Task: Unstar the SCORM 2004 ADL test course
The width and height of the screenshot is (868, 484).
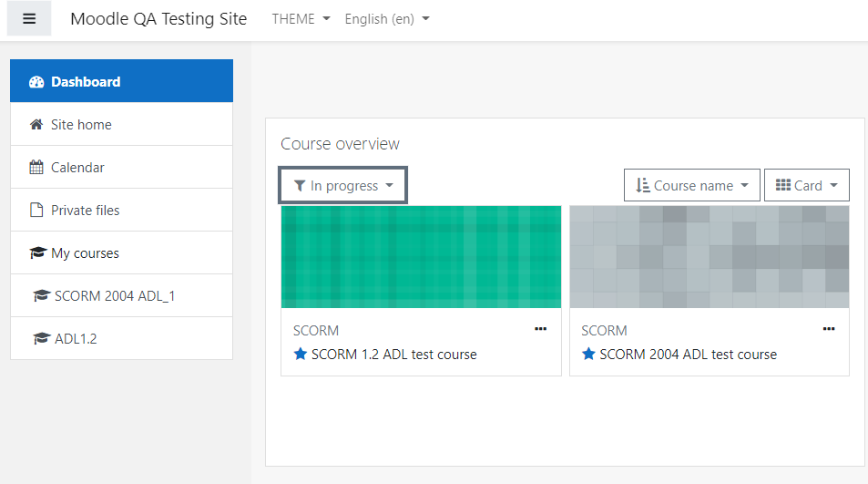Action: (x=588, y=354)
